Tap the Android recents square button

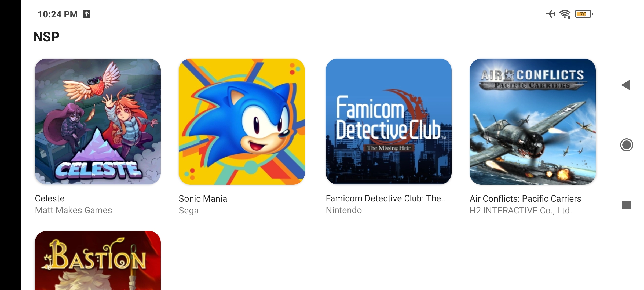pos(627,205)
